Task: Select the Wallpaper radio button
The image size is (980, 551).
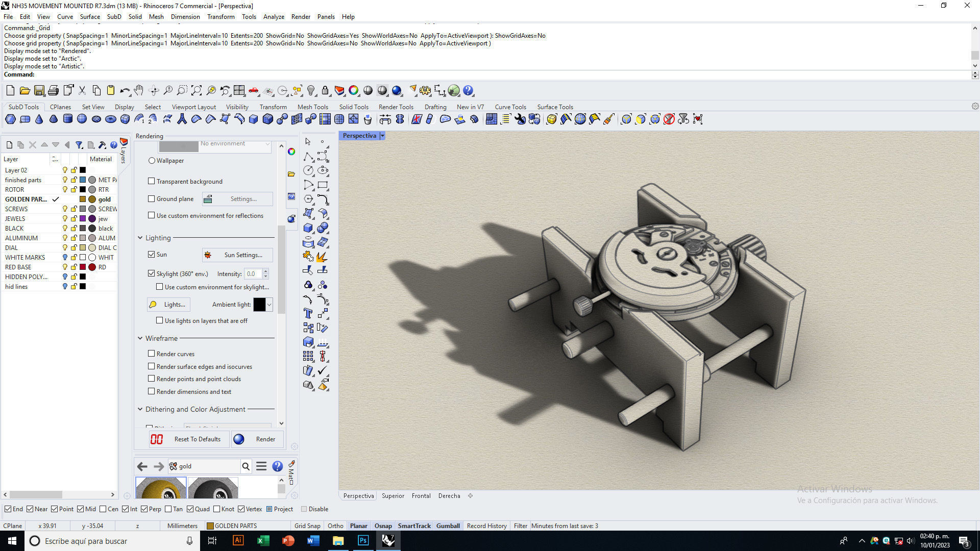Action: coord(152,161)
